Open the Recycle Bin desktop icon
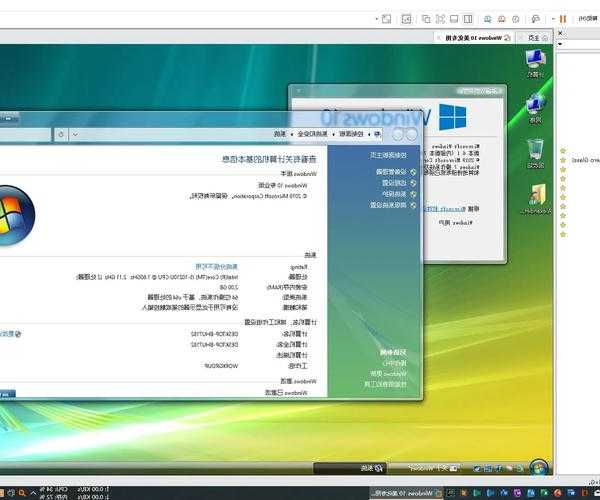 click(x=535, y=152)
